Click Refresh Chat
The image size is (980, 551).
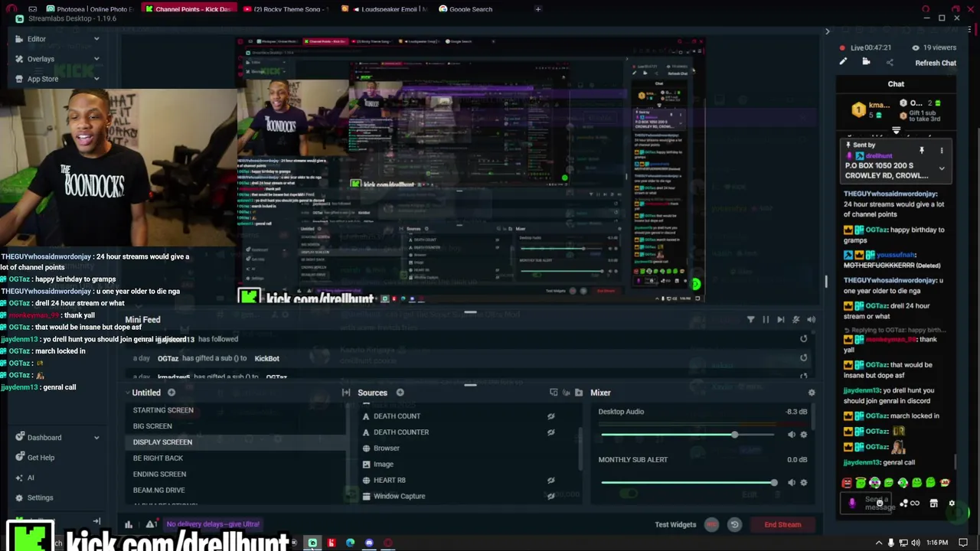coord(936,64)
